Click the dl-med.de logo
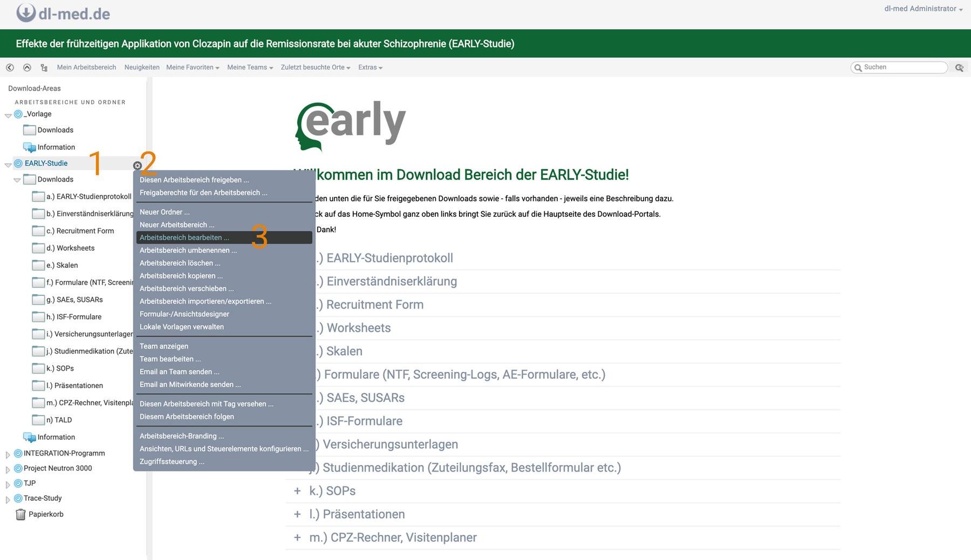 click(63, 13)
